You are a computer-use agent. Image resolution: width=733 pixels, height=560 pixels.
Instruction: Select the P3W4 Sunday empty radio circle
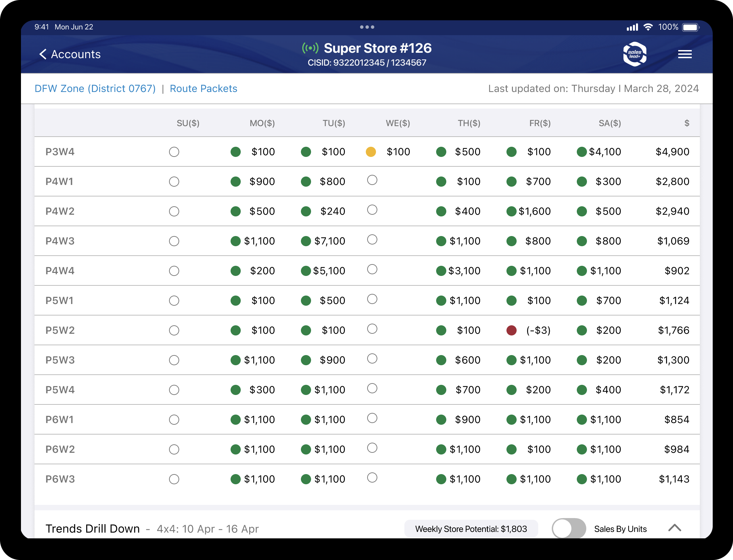click(174, 152)
